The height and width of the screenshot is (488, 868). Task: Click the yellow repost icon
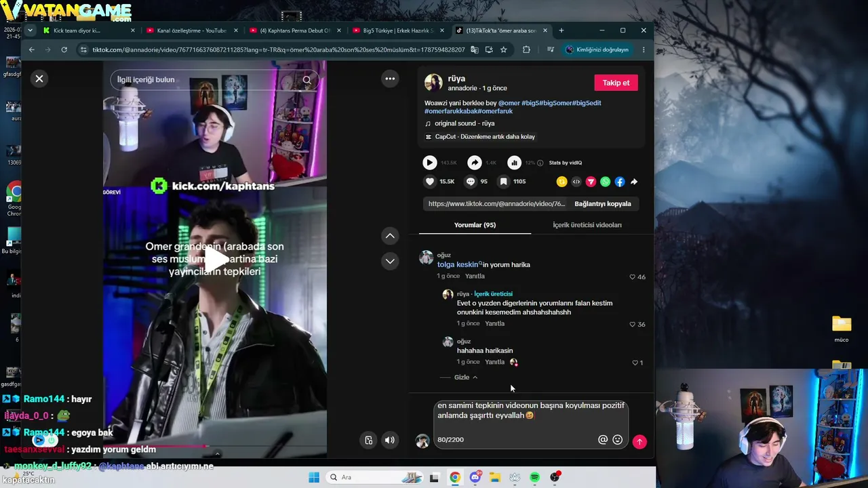tap(561, 182)
